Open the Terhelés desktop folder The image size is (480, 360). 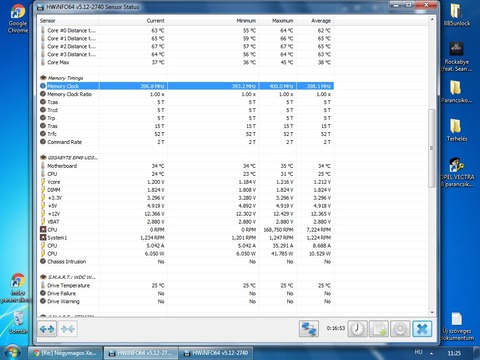tap(456, 130)
